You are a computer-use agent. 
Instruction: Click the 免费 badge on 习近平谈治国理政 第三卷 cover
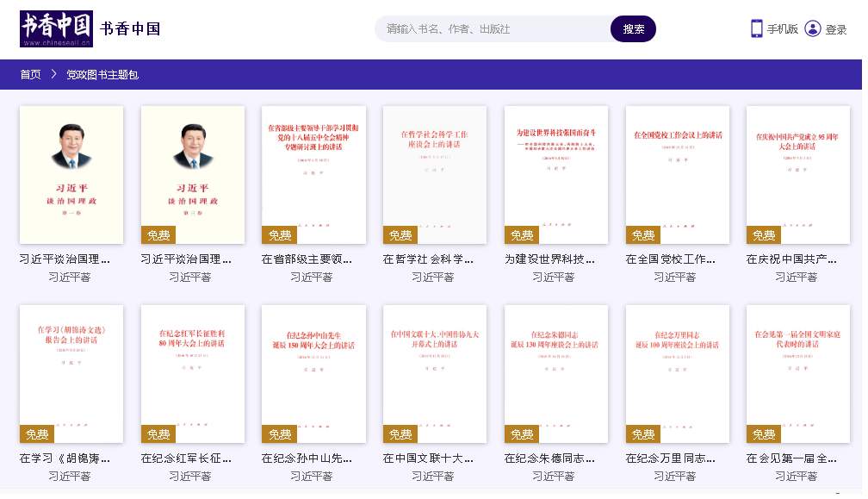tap(158, 235)
